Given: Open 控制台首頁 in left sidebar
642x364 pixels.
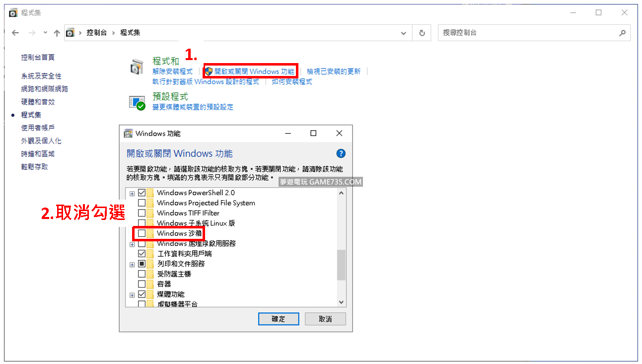Looking at the screenshot, I should pyautogui.click(x=38, y=58).
